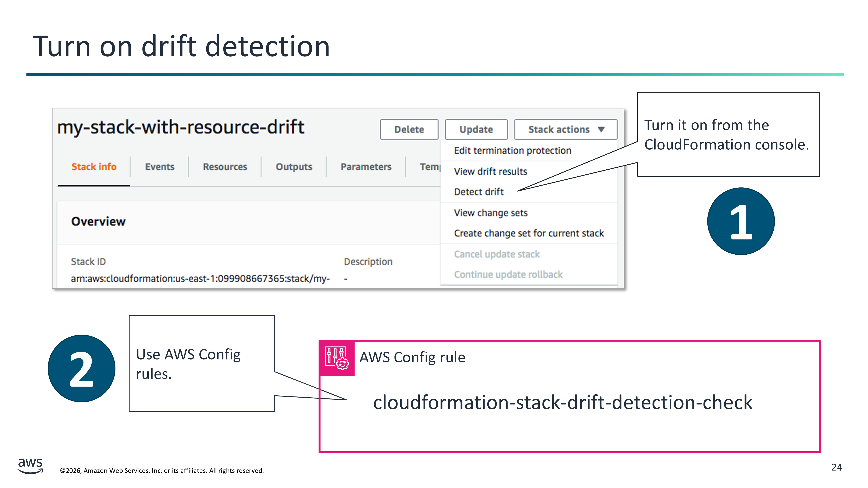868x488 pixels.
Task: Click the number 1 circle badge
Action: pyautogui.click(x=741, y=221)
